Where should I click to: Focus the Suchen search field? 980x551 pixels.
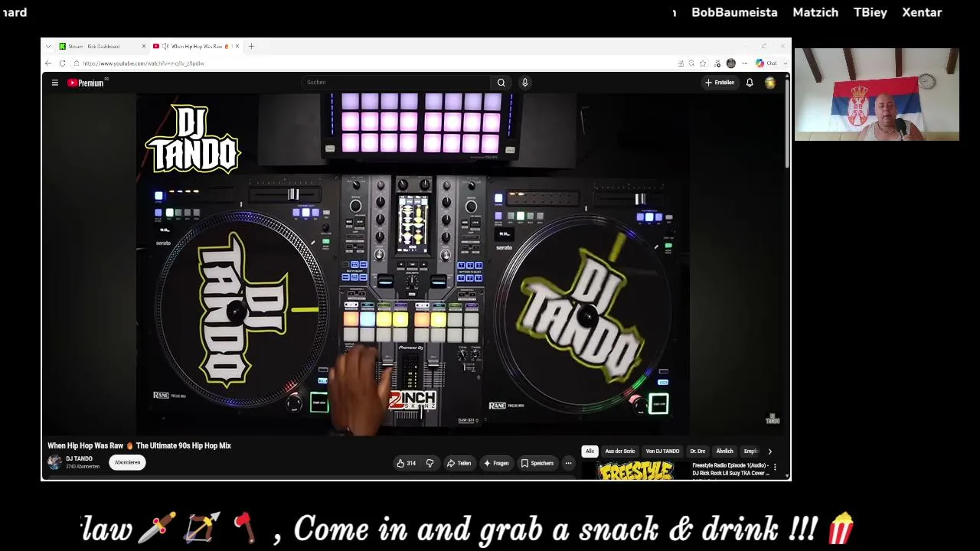coord(395,83)
